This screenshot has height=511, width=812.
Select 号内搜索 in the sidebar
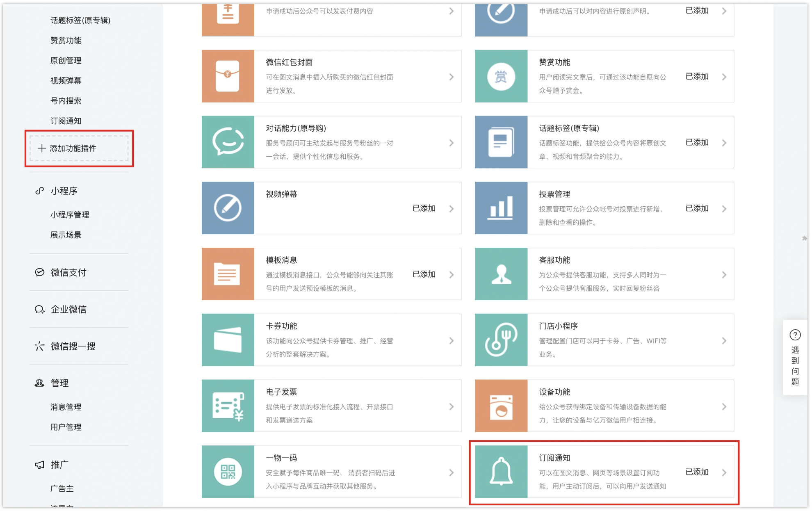coord(66,100)
